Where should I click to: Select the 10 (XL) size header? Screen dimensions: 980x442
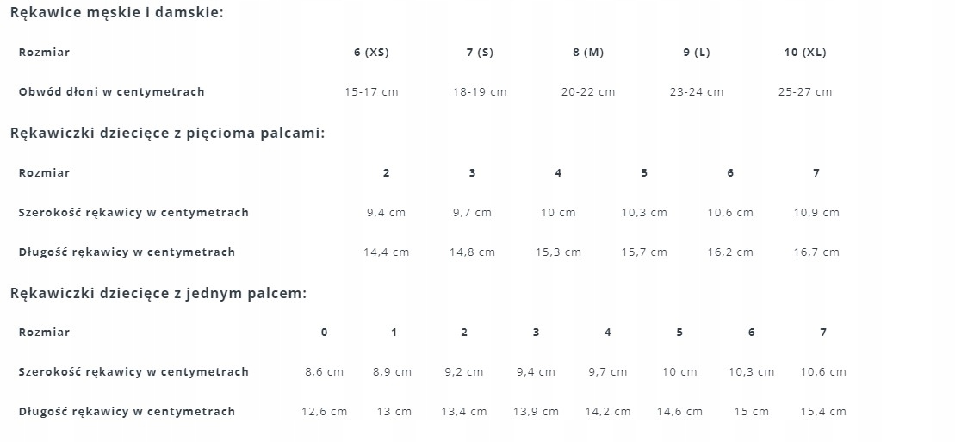click(x=805, y=53)
